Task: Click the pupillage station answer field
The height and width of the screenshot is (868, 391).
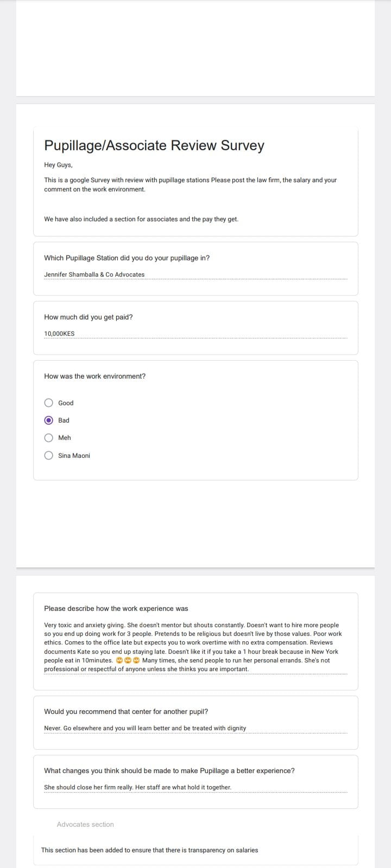Action: [x=194, y=275]
